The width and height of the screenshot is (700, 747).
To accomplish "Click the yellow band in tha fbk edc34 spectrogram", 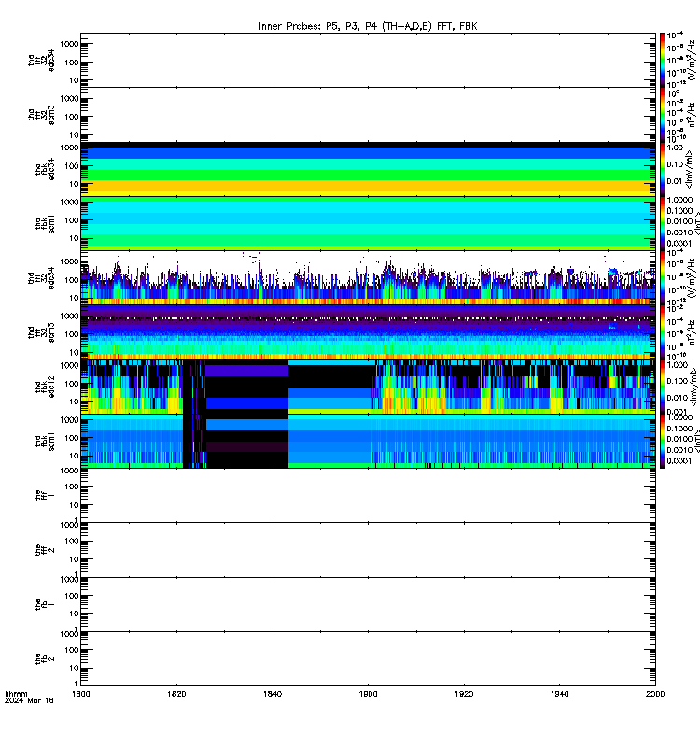I will click(x=368, y=185).
